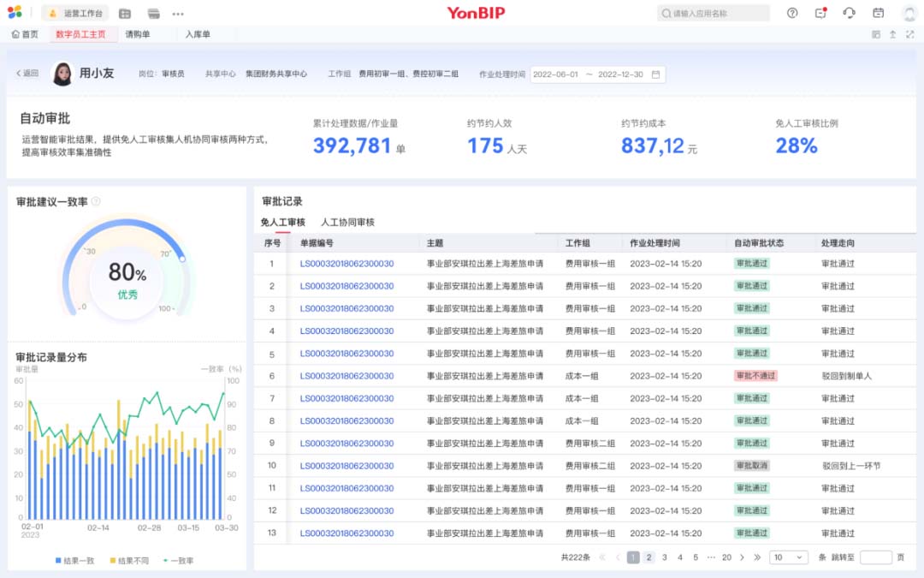The height and width of the screenshot is (578, 924).
Task: Switch to the 请购单 tab
Action: 137,34
